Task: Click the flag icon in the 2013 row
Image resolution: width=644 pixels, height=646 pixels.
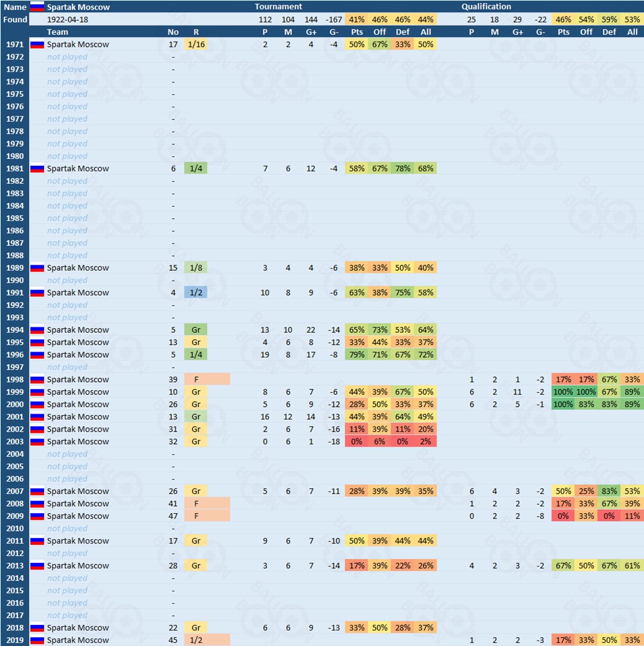Action: coord(37,566)
